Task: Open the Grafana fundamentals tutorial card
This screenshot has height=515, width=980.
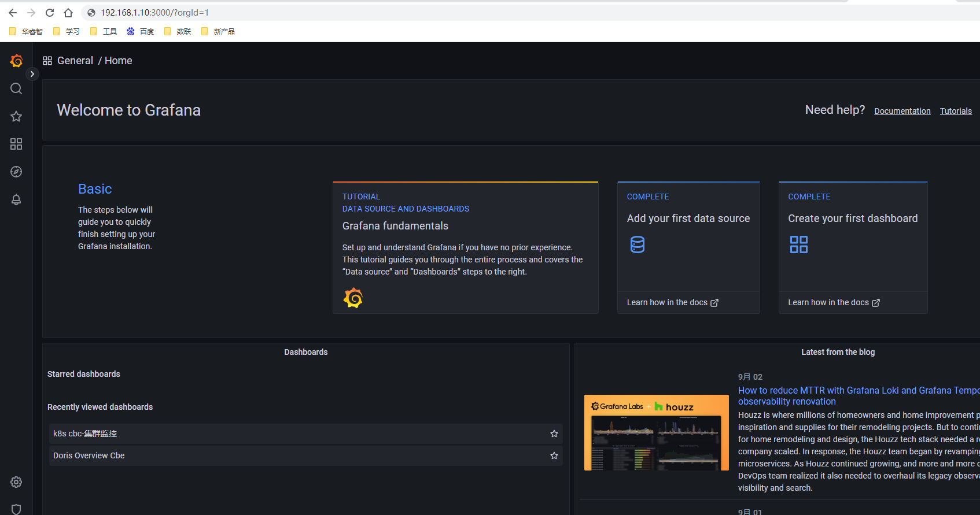Action: coord(465,247)
